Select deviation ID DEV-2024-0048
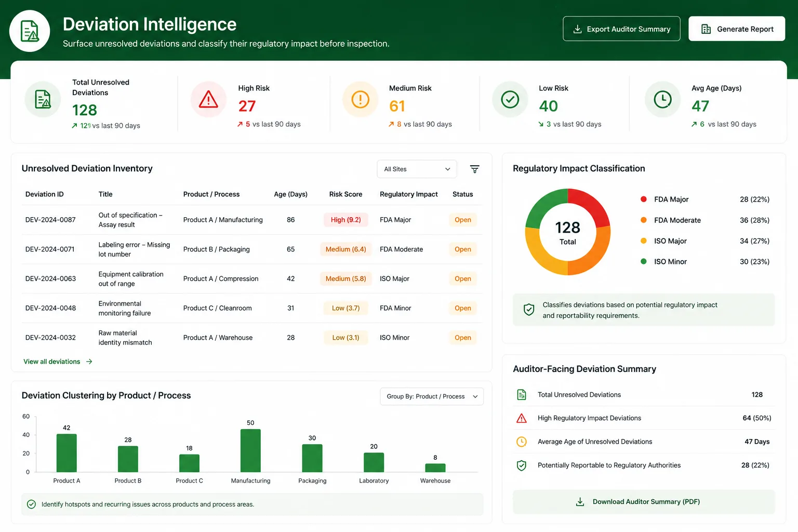The image size is (798, 532). point(50,308)
